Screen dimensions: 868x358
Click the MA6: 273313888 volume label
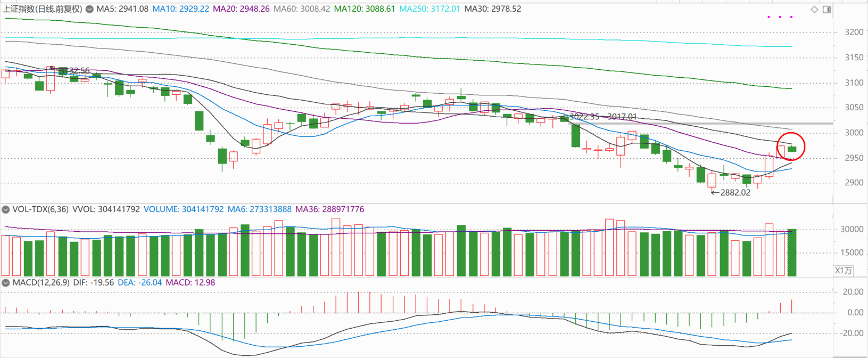(260, 209)
